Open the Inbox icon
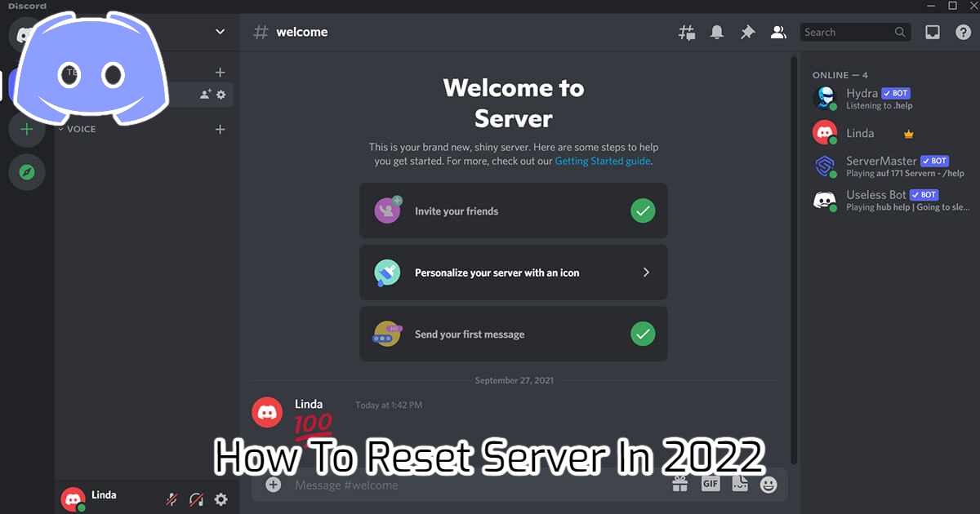This screenshot has height=514, width=980. click(932, 33)
